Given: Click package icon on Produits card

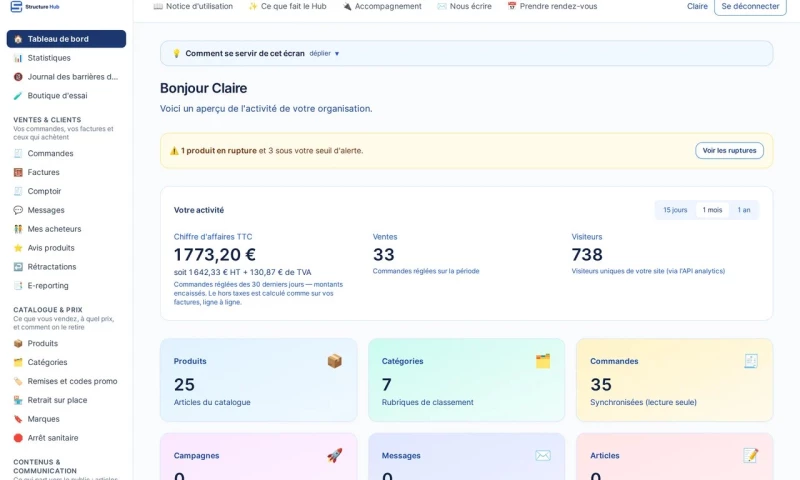Looking at the screenshot, I should (x=335, y=361).
